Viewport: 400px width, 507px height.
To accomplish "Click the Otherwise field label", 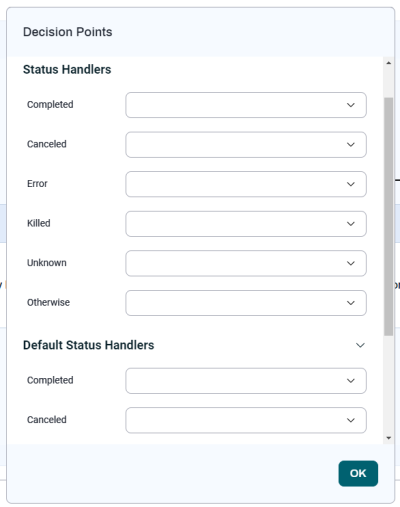I will coord(48,302).
